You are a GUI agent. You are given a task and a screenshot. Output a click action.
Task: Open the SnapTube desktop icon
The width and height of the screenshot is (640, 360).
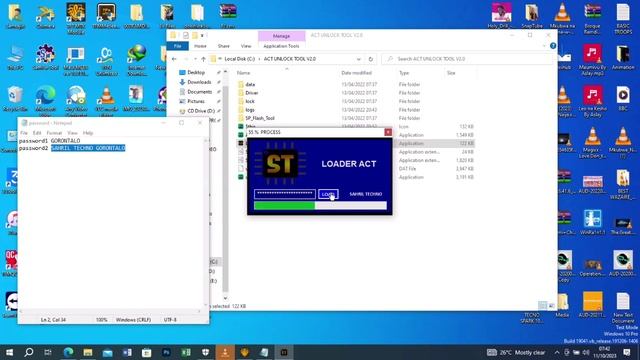tap(532, 16)
